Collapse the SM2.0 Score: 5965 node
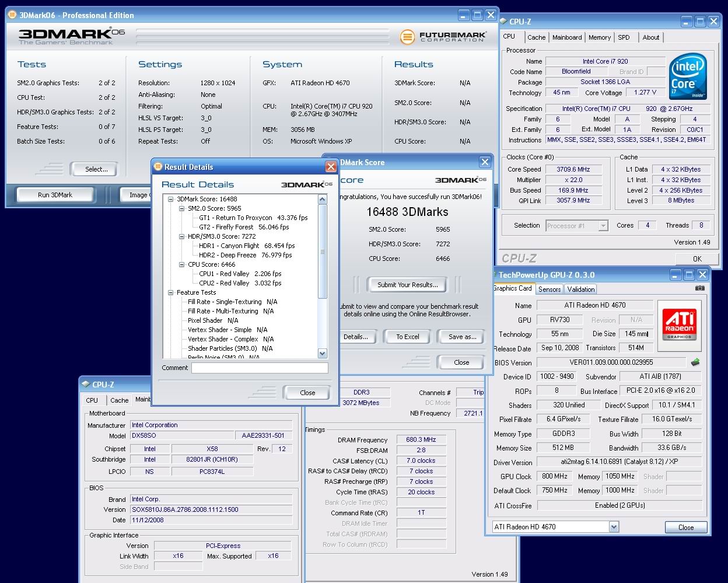This screenshot has height=583, width=728. [x=182, y=208]
